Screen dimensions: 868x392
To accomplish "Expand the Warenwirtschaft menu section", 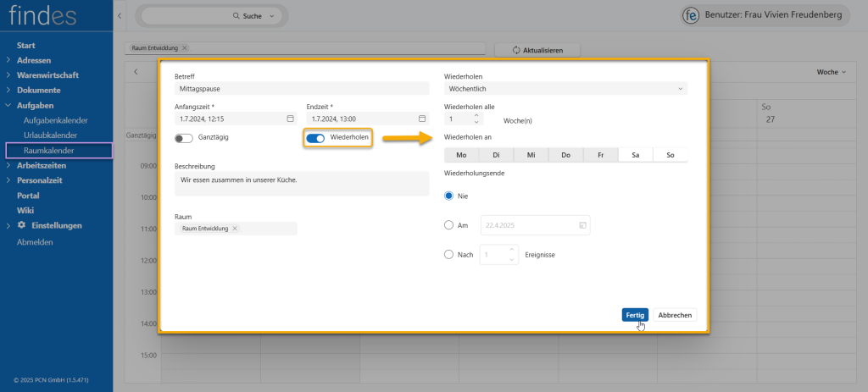I will tap(8, 75).
